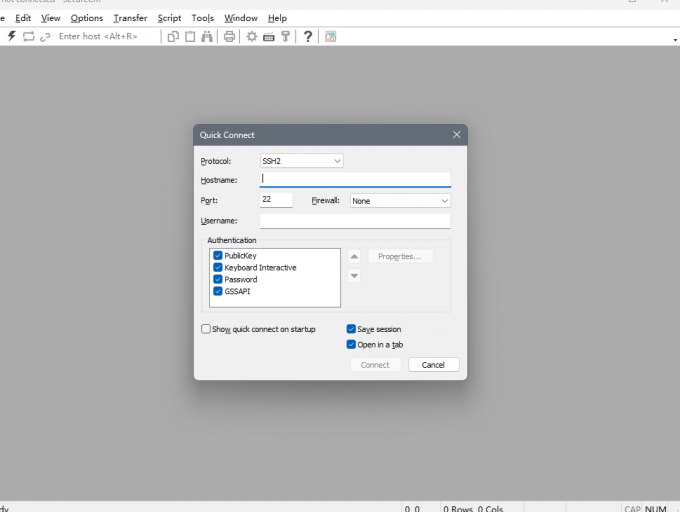Open session options via gear icon
680x512 pixels.
coord(252,37)
